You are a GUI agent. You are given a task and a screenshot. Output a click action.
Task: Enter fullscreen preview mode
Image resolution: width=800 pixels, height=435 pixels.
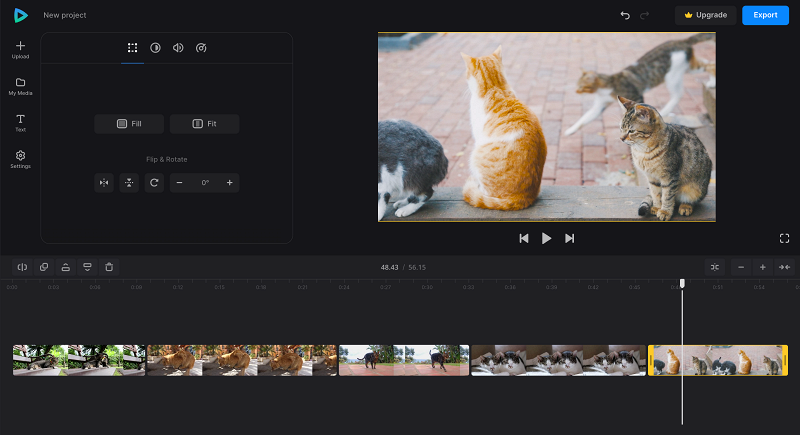point(785,239)
